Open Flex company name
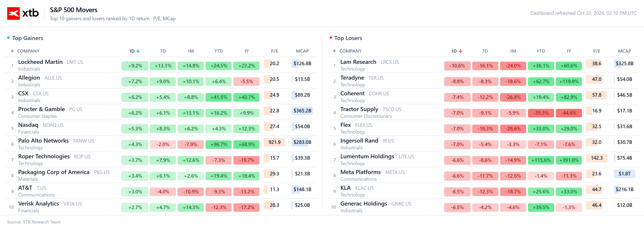Screen dimensions: 644x228 346,125
